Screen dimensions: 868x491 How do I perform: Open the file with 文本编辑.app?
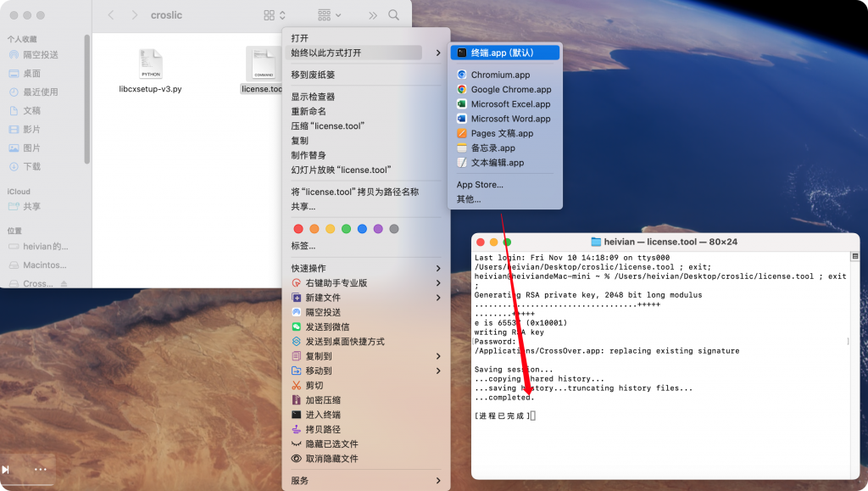pyautogui.click(x=497, y=162)
